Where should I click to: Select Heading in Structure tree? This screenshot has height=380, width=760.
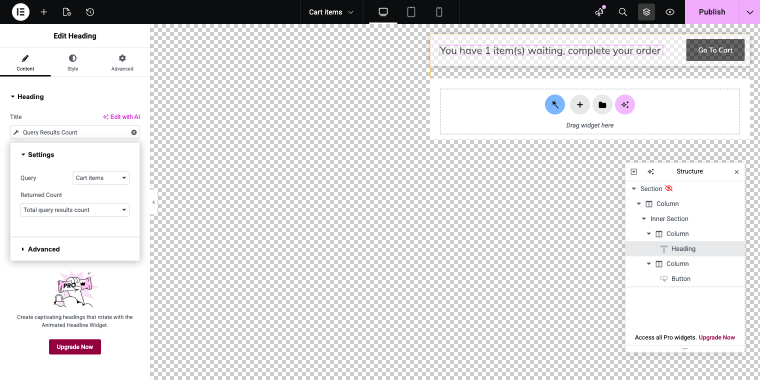click(685, 249)
